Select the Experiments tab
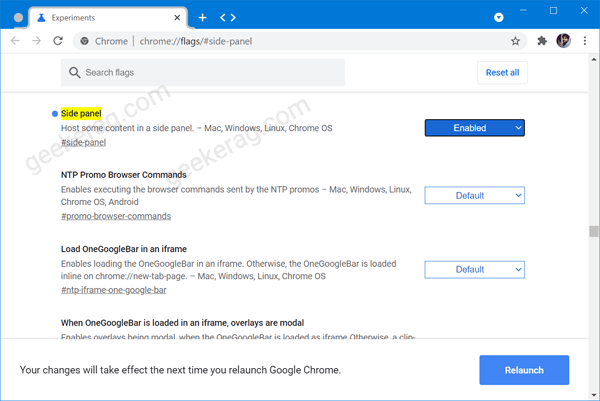This screenshot has width=600, height=401. (108, 18)
